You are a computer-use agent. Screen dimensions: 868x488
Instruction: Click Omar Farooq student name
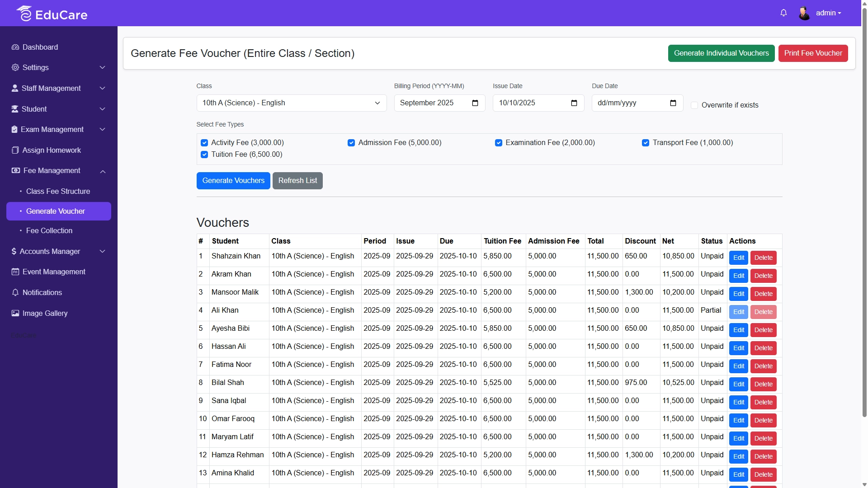click(x=233, y=419)
